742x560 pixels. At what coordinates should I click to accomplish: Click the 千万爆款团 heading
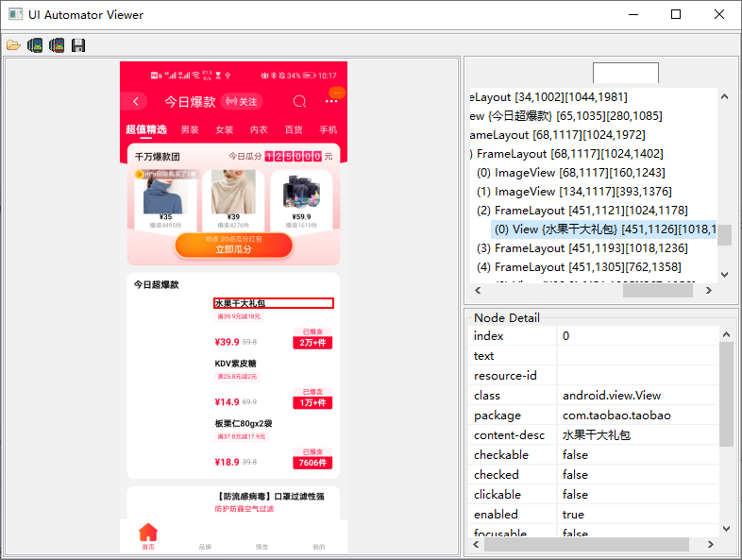click(x=157, y=156)
